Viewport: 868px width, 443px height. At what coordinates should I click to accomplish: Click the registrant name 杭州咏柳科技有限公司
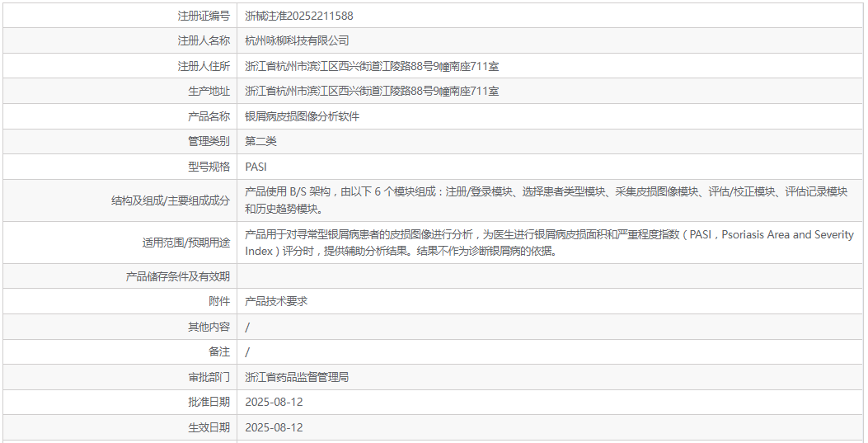point(297,40)
